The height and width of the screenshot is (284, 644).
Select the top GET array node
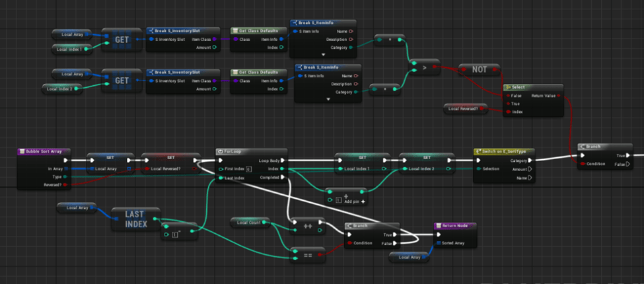coord(122,39)
